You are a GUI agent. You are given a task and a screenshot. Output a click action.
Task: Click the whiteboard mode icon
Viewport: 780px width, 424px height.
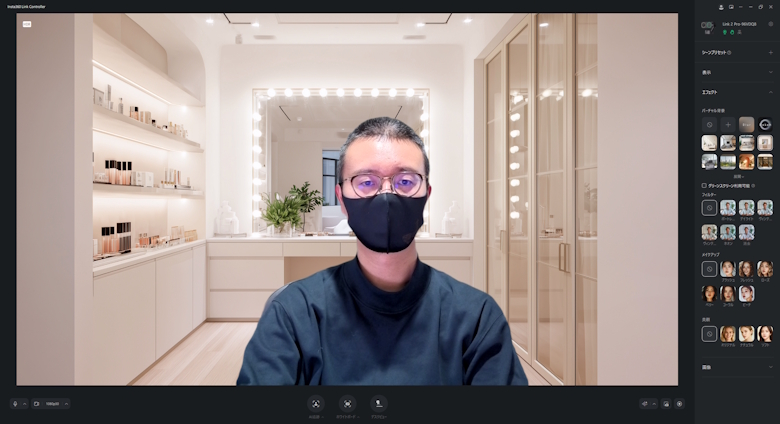tap(347, 403)
